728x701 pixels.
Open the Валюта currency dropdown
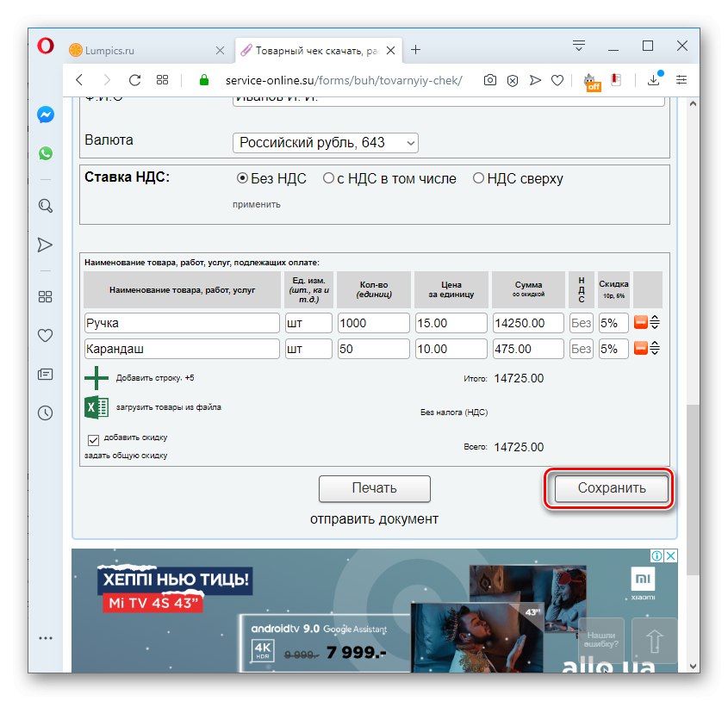click(x=326, y=143)
